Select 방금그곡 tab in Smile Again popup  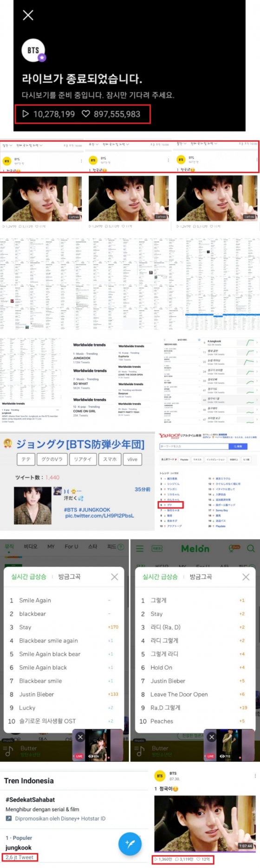coord(69,577)
